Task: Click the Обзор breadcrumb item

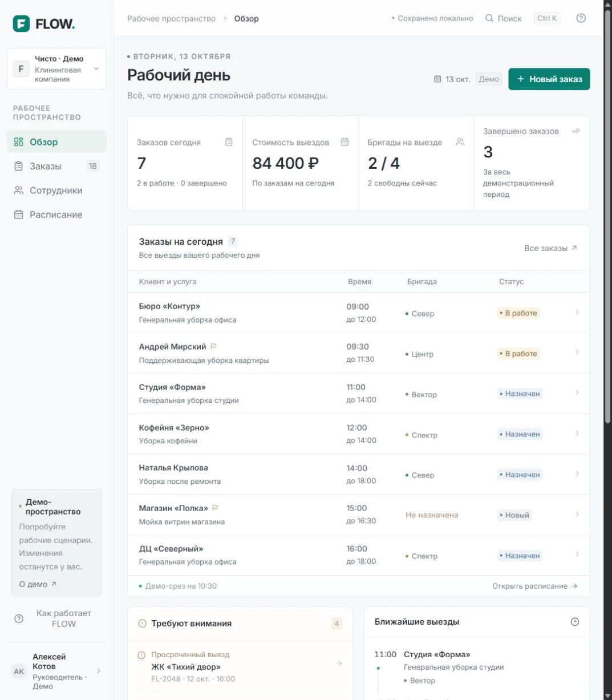Action: (246, 19)
